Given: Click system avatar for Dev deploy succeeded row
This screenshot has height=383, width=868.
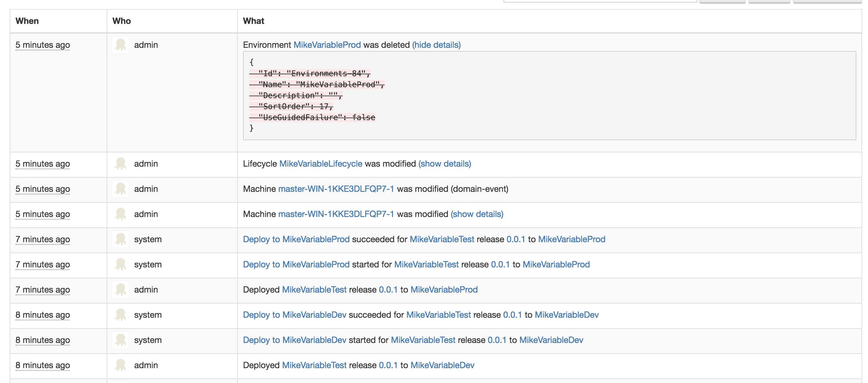Looking at the screenshot, I should 120,315.
